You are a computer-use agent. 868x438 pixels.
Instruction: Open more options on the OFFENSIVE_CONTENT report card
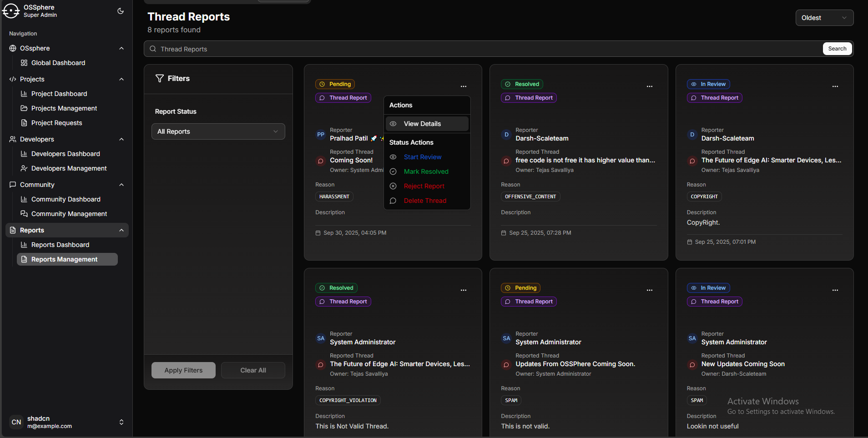pyautogui.click(x=650, y=86)
